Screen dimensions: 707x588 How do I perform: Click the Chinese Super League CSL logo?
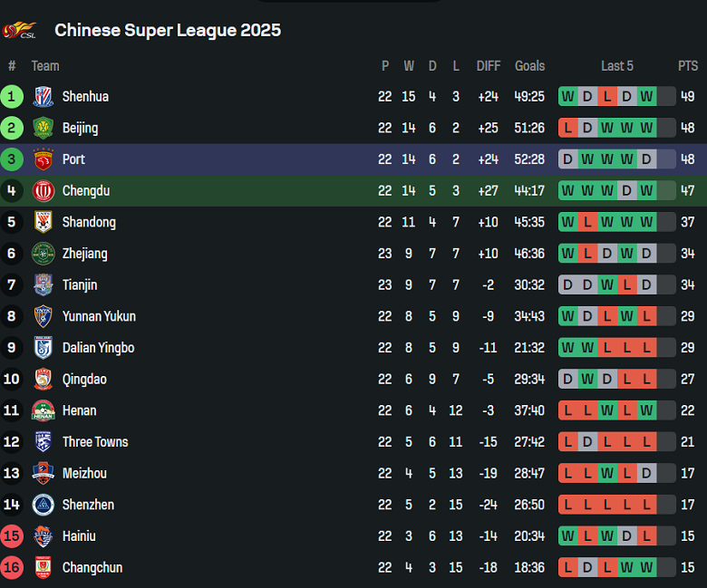[19, 30]
